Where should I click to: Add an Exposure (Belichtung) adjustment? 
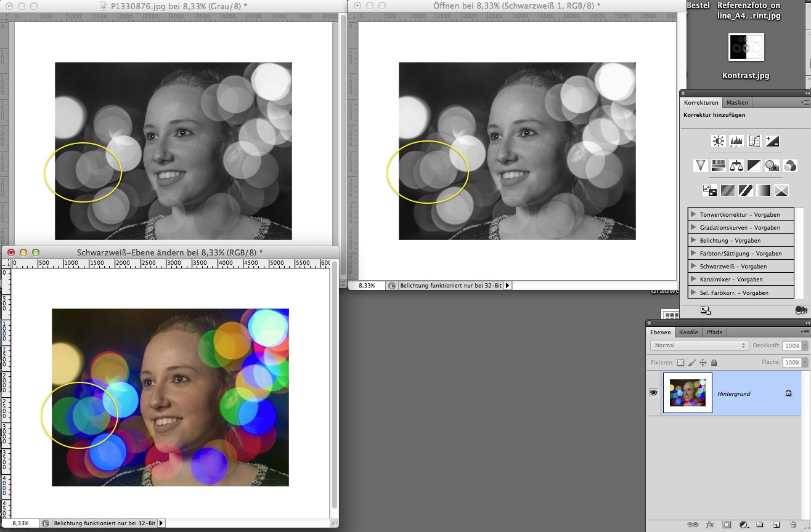[772, 141]
